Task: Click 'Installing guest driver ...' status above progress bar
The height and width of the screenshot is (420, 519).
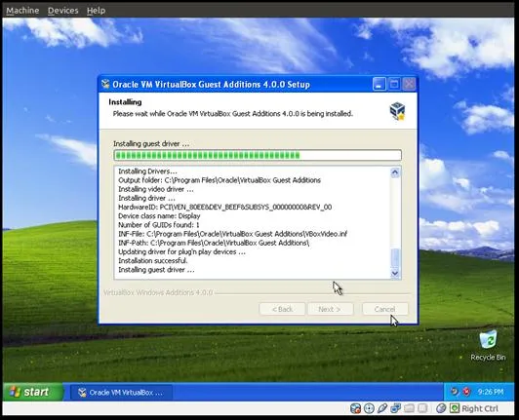Action: [x=151, y=144]
